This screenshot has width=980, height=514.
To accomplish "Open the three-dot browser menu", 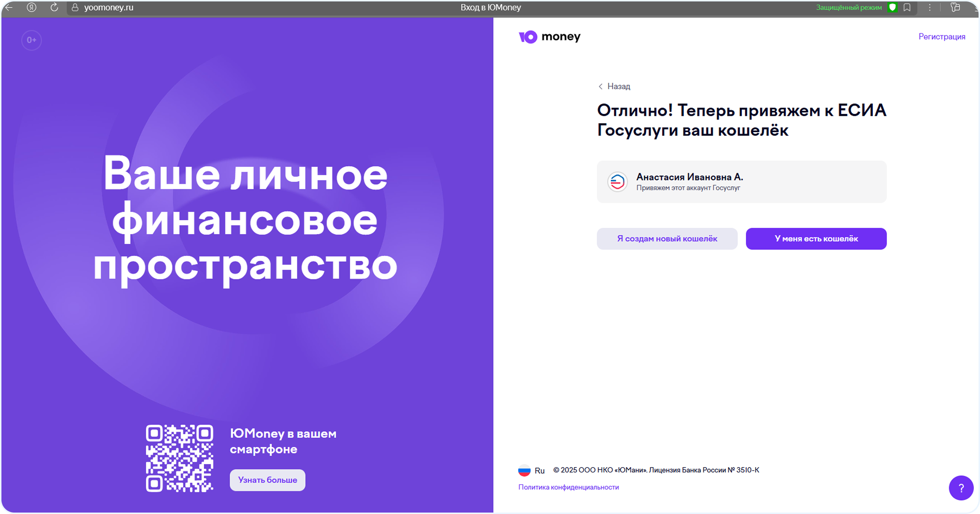I will point(930,8).
